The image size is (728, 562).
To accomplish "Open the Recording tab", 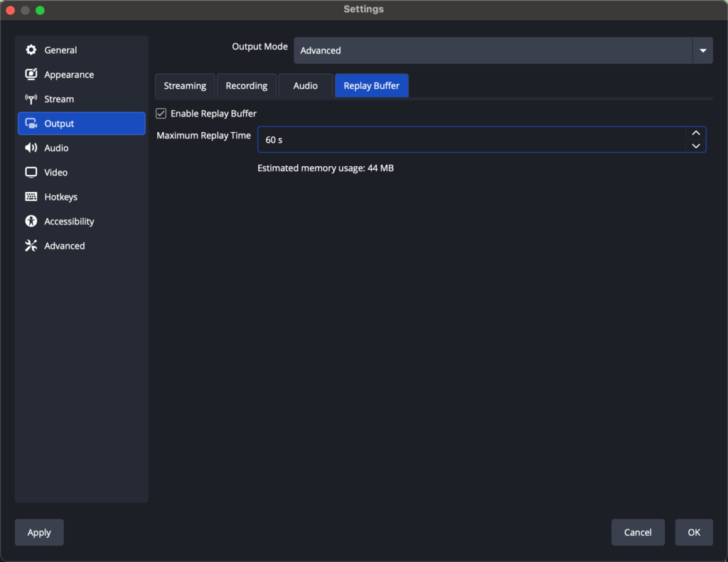I will [247, 85].
